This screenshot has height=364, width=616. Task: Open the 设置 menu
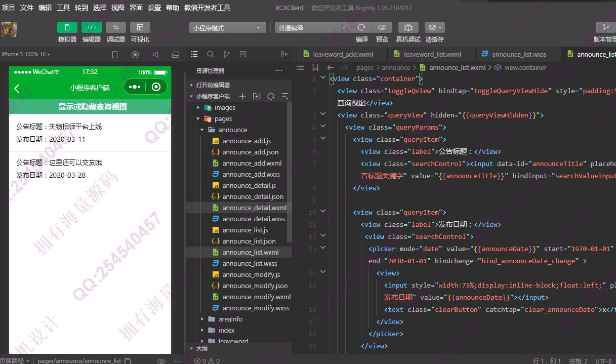(x=154, y=8)
